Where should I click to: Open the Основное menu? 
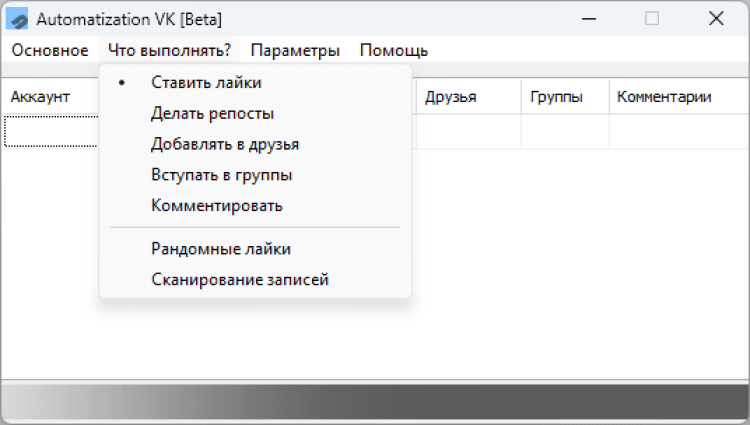50,50
